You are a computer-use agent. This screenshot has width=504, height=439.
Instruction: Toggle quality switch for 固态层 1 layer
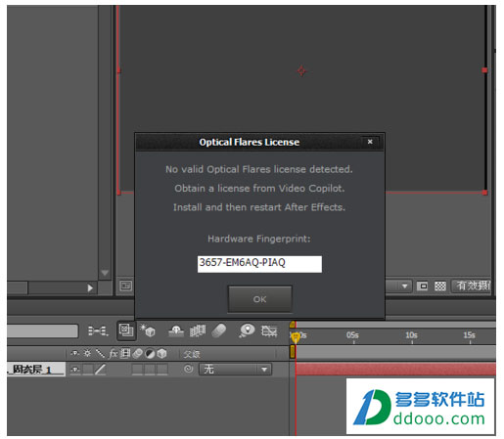(100, 370)
